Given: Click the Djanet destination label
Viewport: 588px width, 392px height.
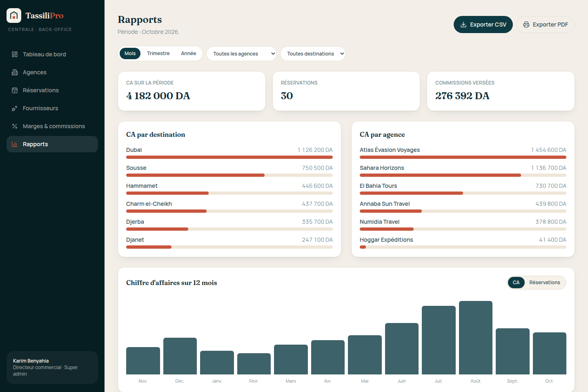Looking at the screenshot, I should [135, 240].
